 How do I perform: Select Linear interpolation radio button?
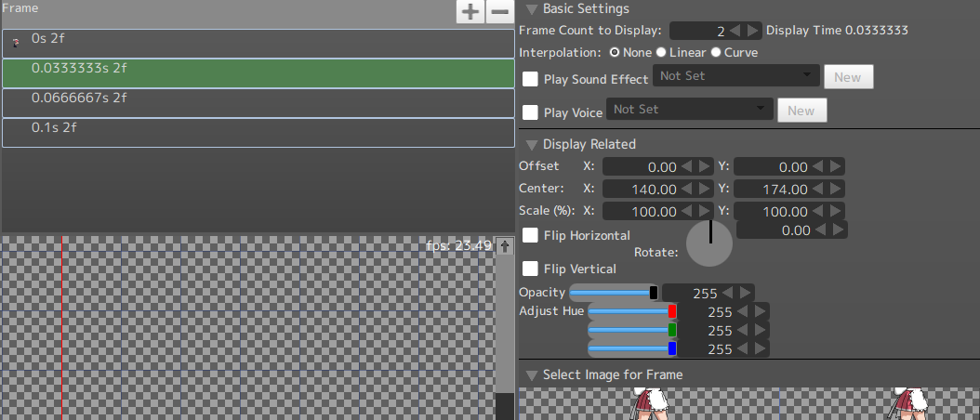click(x=661, y=53)
